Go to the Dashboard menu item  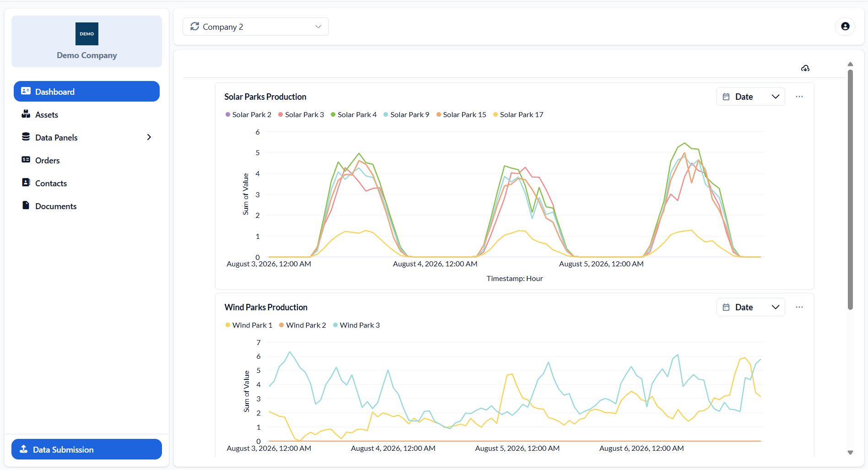(x=87, y=92)
